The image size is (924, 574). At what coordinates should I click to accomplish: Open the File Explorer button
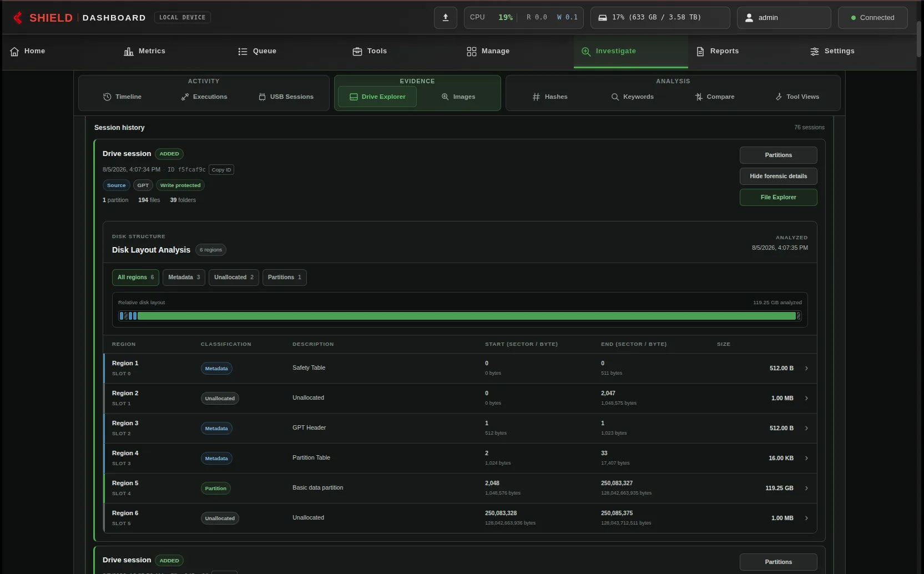tap(778, 197)
